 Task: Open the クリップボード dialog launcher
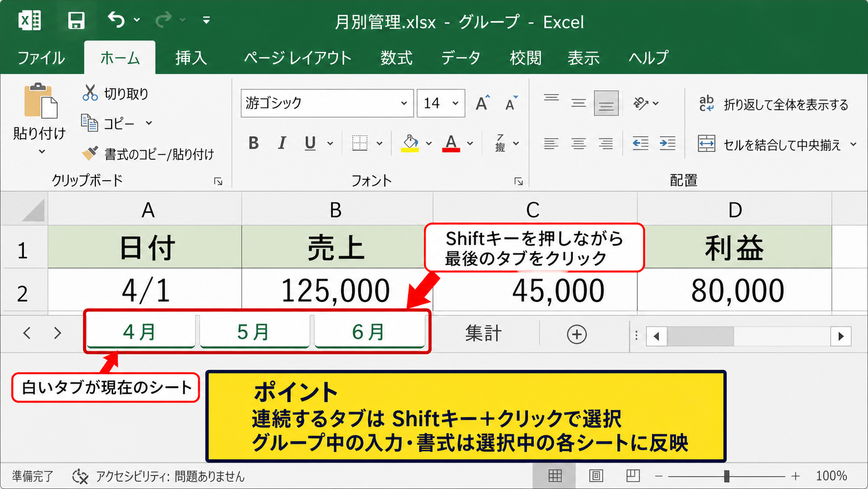pyautogui.click(x=219, y=181)
